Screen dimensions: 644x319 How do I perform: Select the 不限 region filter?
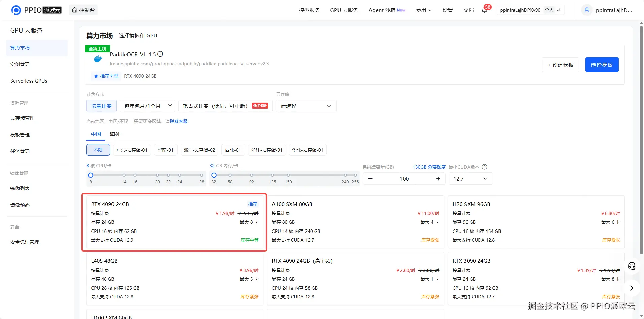[x=98, y=150]
